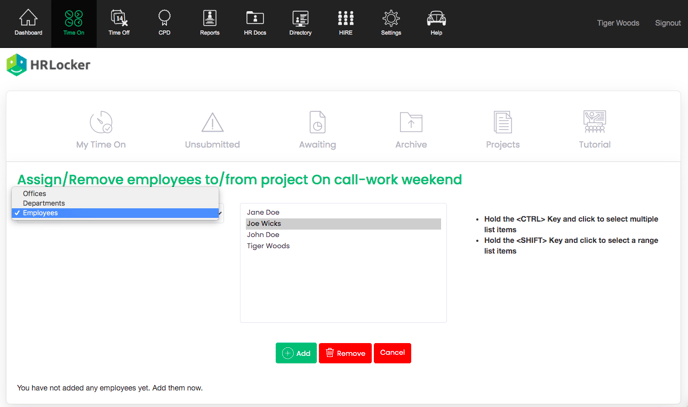
Task: Click the Signout link
Action: [x=667, y=23]
